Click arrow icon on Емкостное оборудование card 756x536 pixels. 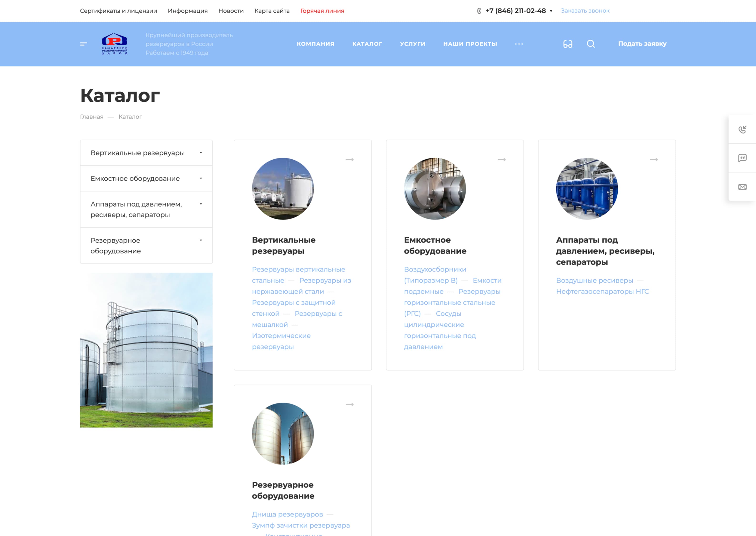coord(502,160)
